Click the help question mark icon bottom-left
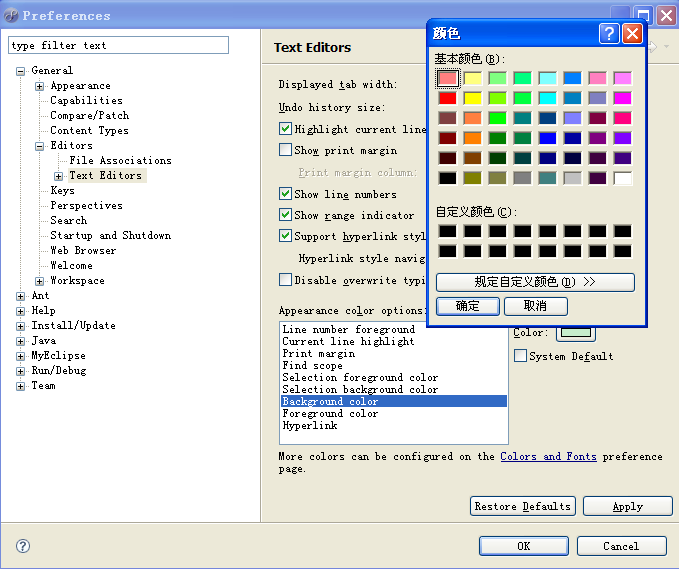This screenshot has height=569, width=679. (x=23, y=546)
